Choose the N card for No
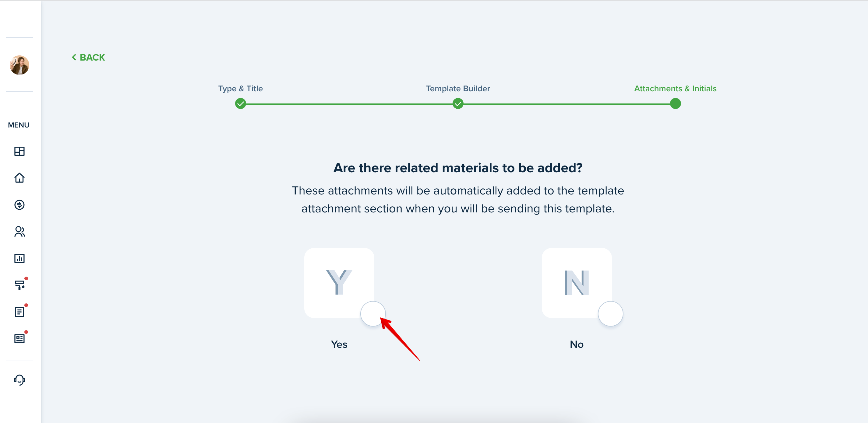The width and height of the screenshot is (868, 423). [577, 283]
